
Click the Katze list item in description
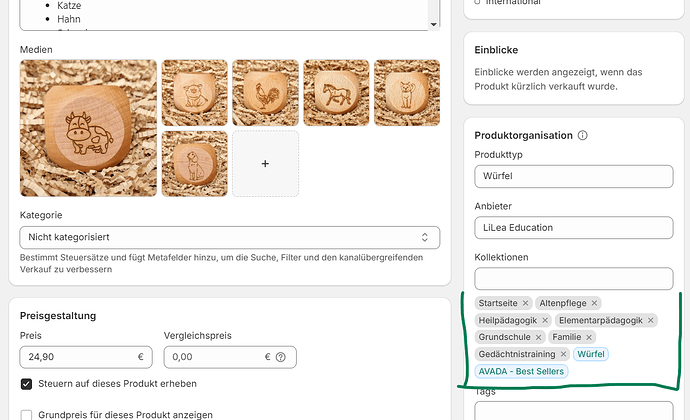pyautogui.click(x=69, y=5)
